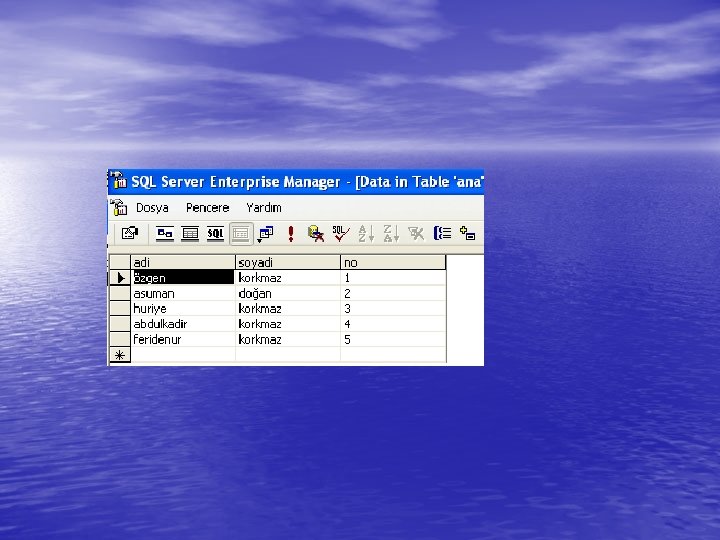Select the no cell containing 2

tap(393, 293)
